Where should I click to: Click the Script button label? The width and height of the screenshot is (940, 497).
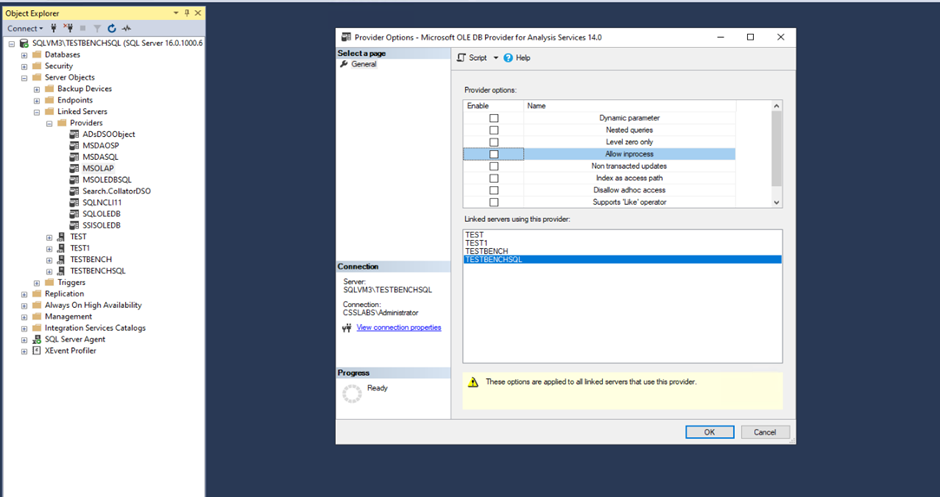tap(478, 58)
